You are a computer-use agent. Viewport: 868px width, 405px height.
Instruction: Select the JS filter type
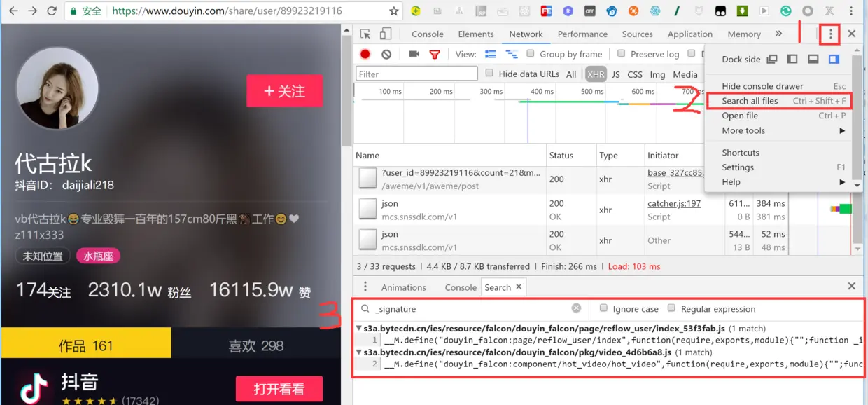pos(616,74)
